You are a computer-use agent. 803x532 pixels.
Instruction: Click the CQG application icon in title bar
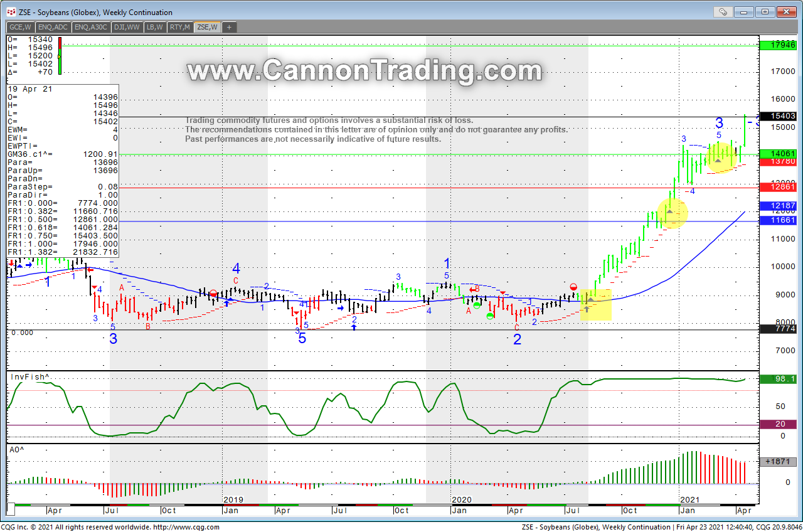point(11,12)
